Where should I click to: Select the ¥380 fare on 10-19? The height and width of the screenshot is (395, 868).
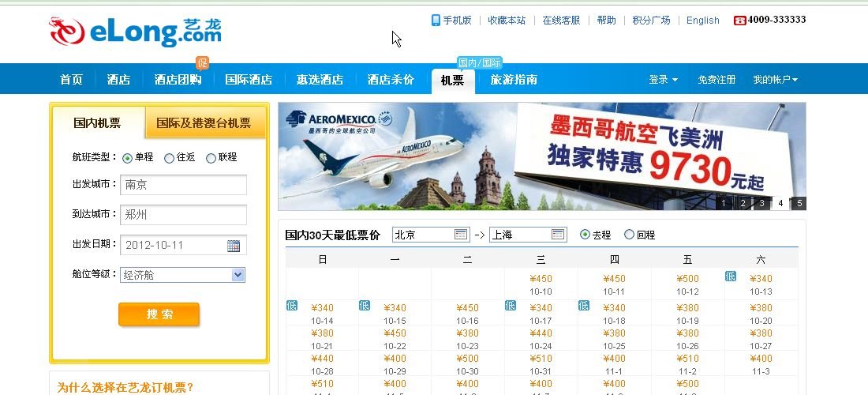click(687, 308)
